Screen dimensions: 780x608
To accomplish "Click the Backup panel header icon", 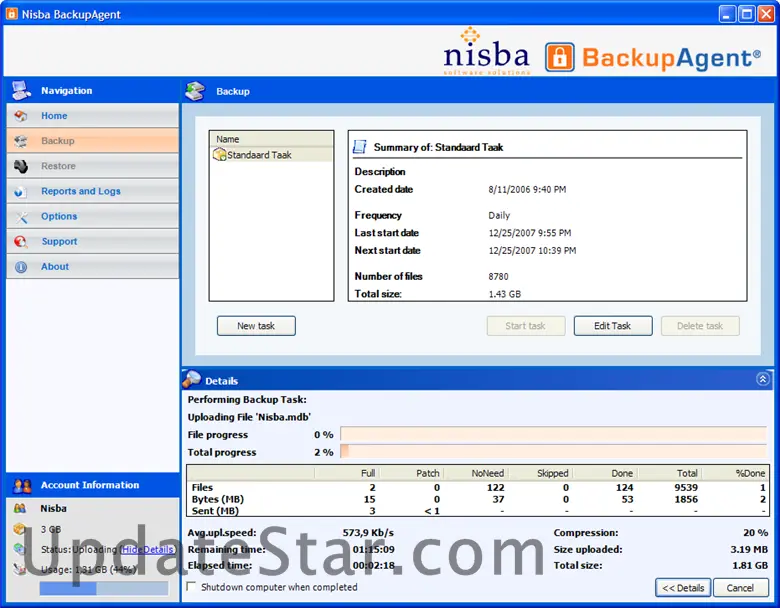I will [x=195, y=91].
